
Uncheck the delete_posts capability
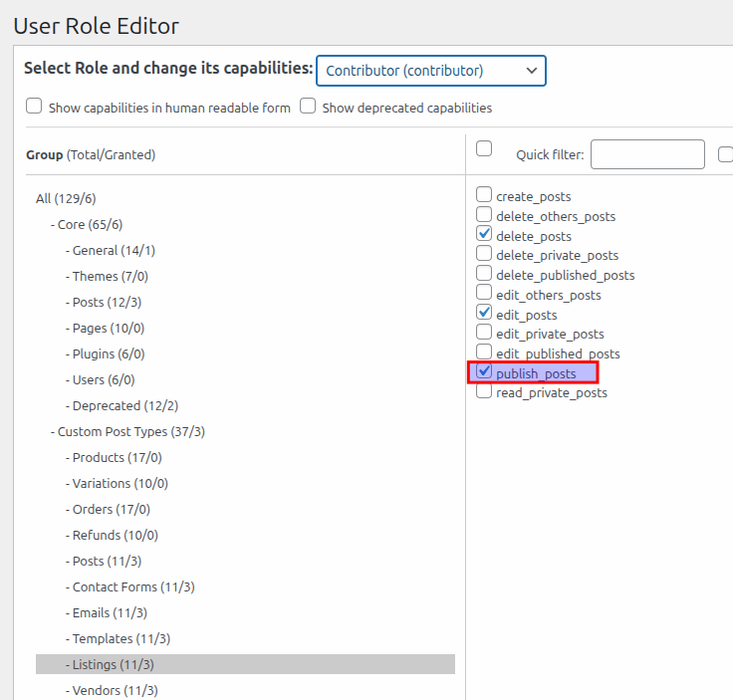485,235
